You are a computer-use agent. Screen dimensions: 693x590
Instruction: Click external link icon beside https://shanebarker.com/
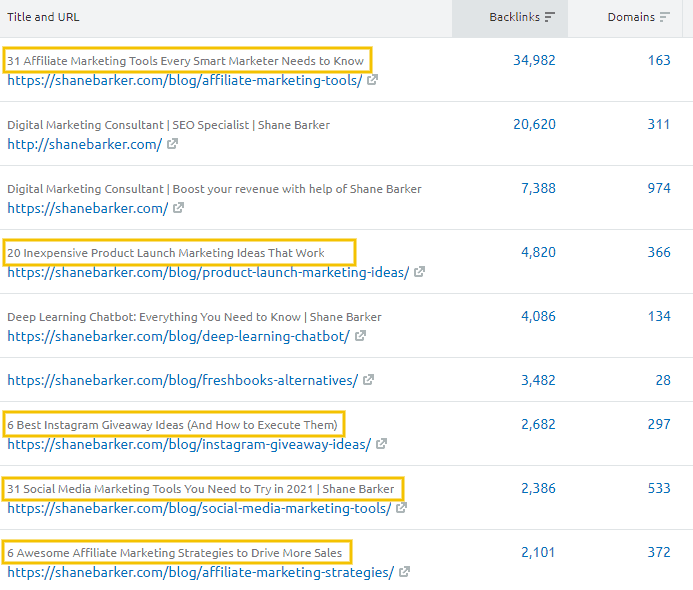[x=178, y=209]
